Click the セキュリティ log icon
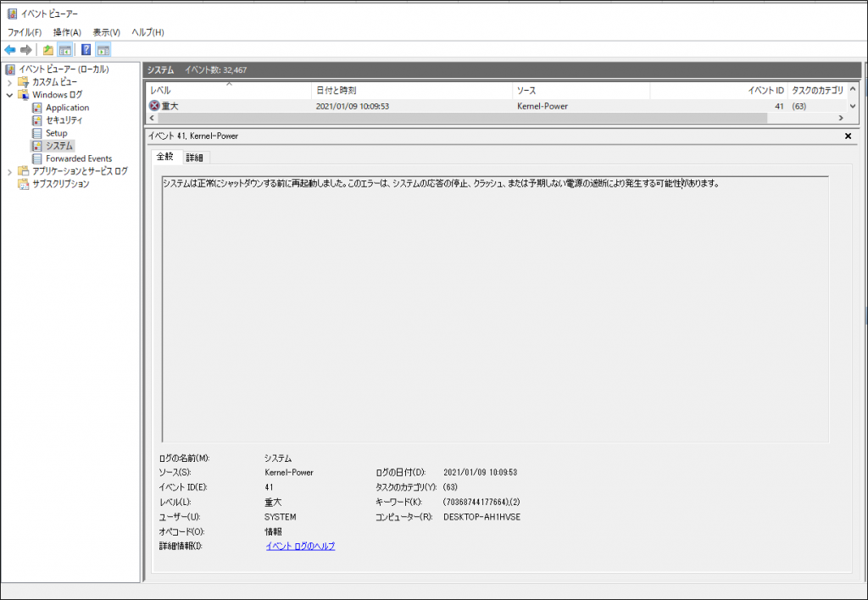The width and height of the screenshot is (868, 600). pos(36,120)
